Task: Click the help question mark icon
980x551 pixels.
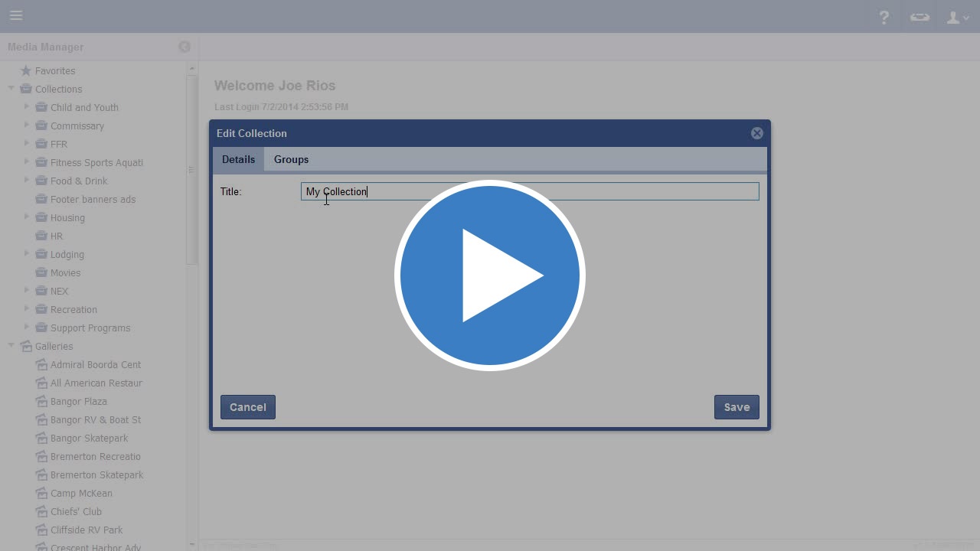Action: [x=884, y=17]
